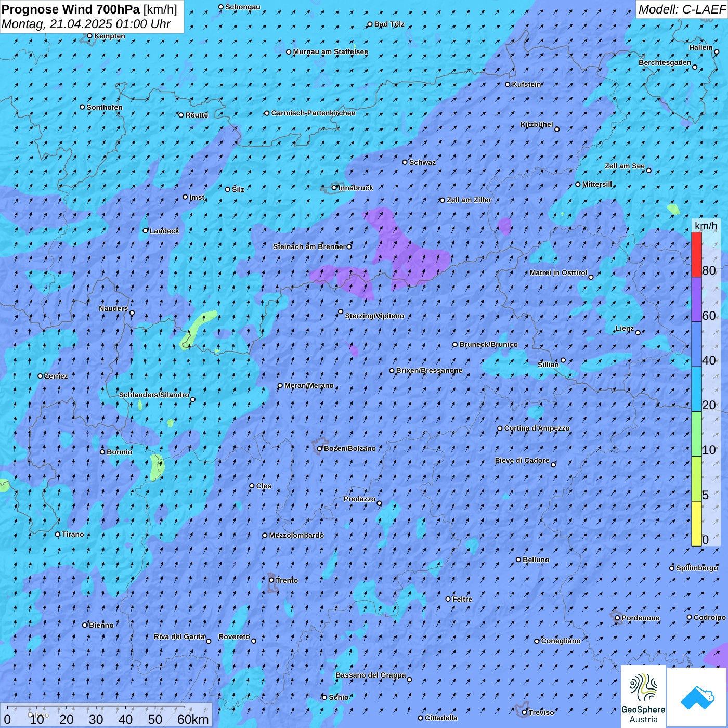Click the 'Modell: C-LAEF' label
This screenshot has width=728, height=728.
point(682,9)
